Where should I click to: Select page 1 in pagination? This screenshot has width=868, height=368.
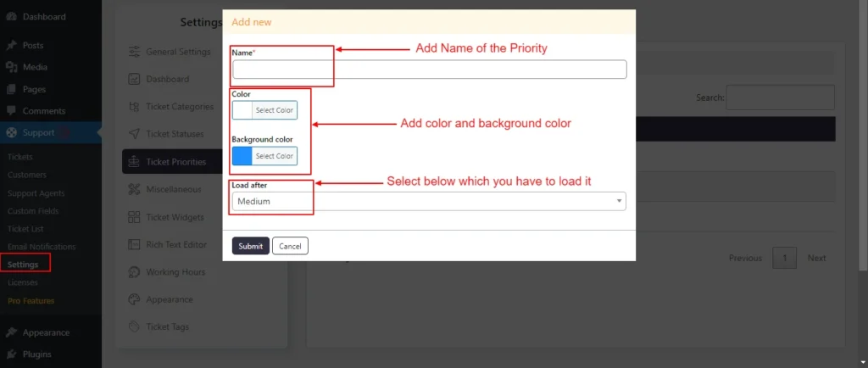coord(784,258)
